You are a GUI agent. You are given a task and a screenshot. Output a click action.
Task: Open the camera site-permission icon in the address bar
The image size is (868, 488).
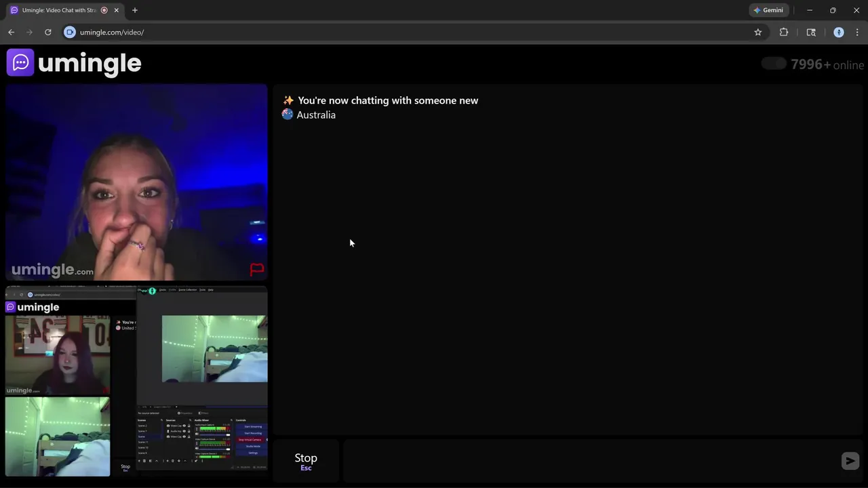tap(69, 32)
